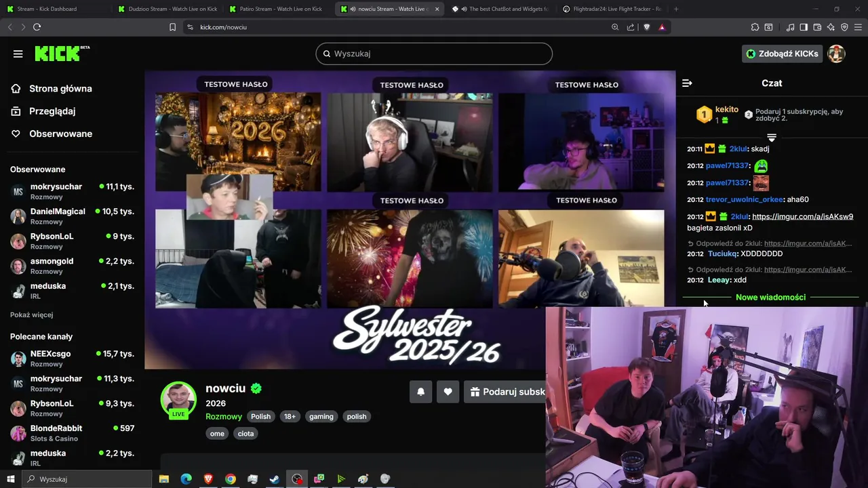
Task: Open Obserwowane in the sidebar
Action: point(60,134)
